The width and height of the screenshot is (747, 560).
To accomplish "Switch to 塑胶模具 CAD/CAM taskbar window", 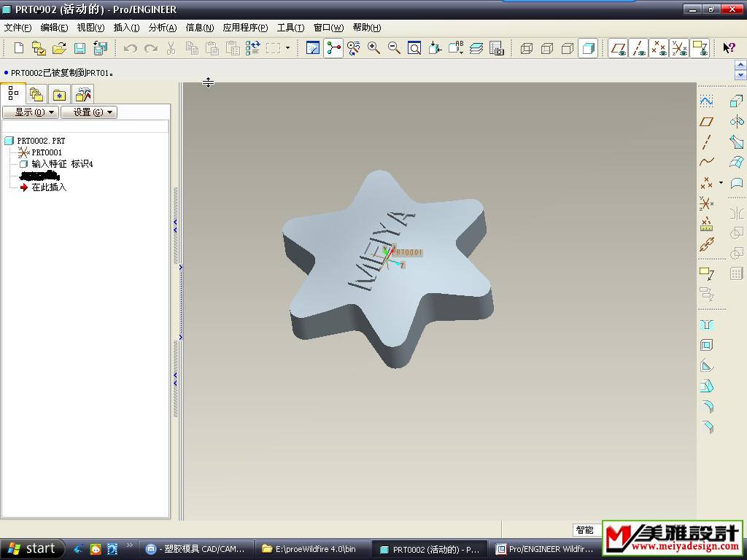I will click(x=196, y=549).
